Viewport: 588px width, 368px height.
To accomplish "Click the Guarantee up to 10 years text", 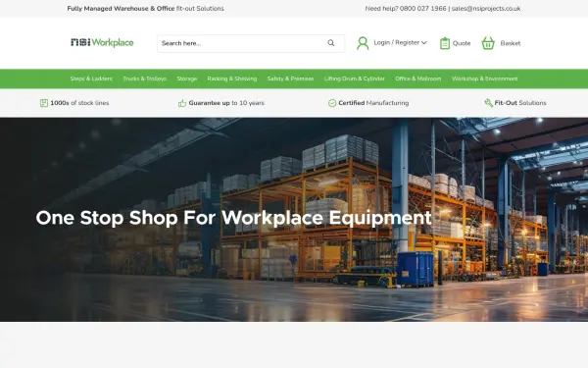I will [226, 103].
